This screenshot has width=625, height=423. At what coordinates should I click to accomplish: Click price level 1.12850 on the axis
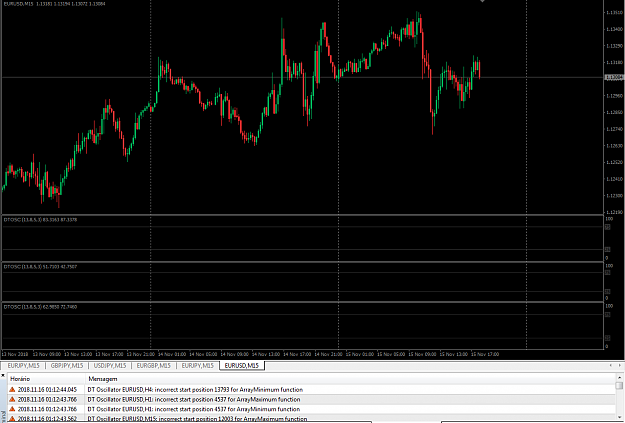tap(614, 112)
